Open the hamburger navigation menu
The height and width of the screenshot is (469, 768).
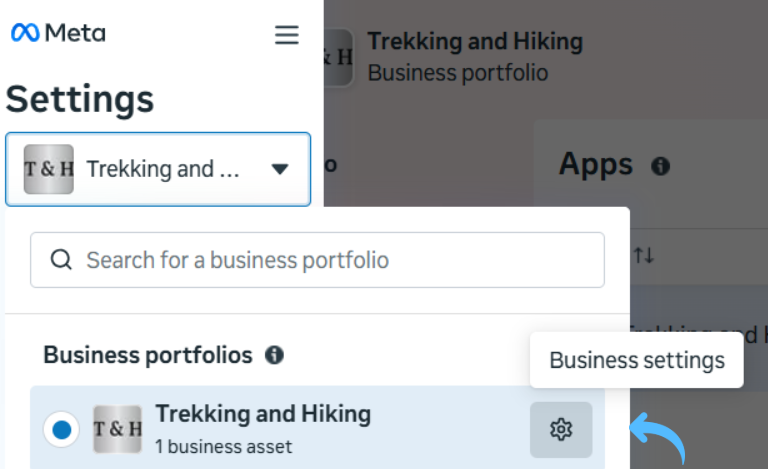[x=287, y=35]
